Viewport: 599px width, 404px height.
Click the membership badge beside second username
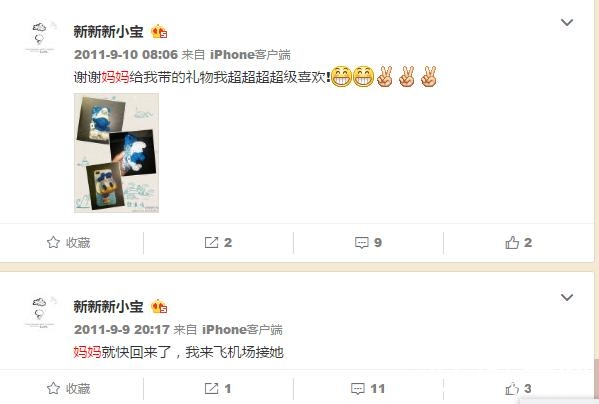pos(159,306)
